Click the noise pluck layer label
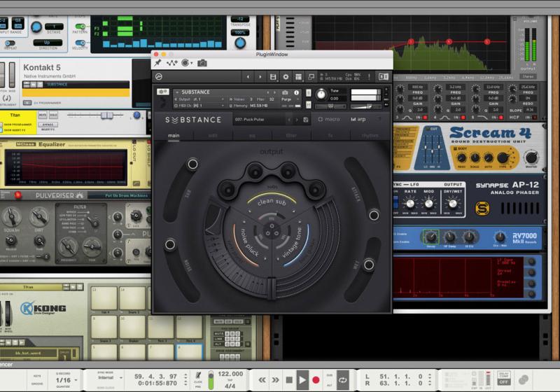560x392 pixels. pyautogui.click(x=249, y=242)
